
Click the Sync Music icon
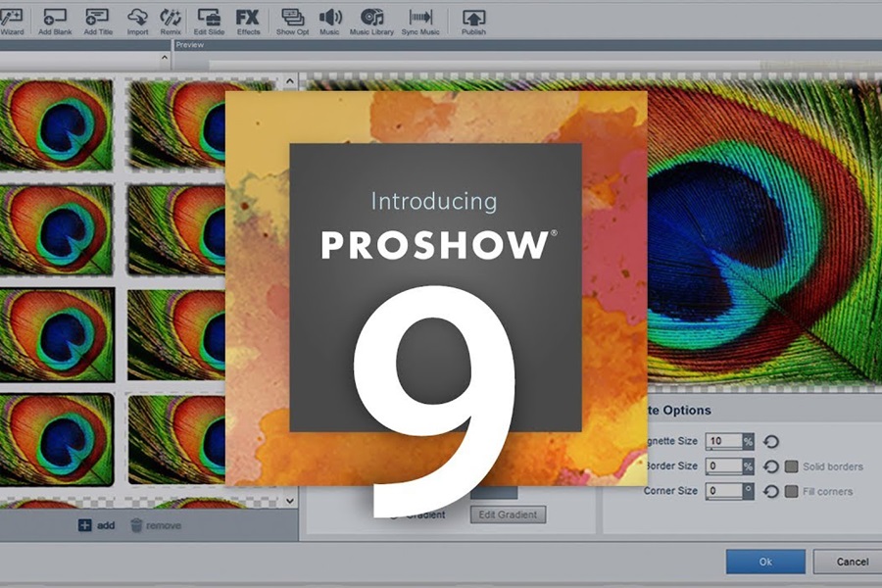tap(421, 18)
